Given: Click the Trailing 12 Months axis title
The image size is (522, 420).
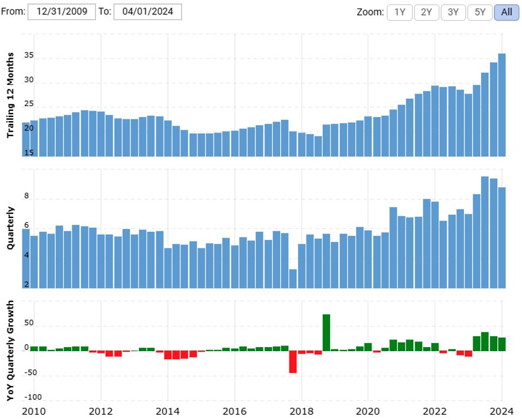Looking at the screenshot, I should click(10, 95).
